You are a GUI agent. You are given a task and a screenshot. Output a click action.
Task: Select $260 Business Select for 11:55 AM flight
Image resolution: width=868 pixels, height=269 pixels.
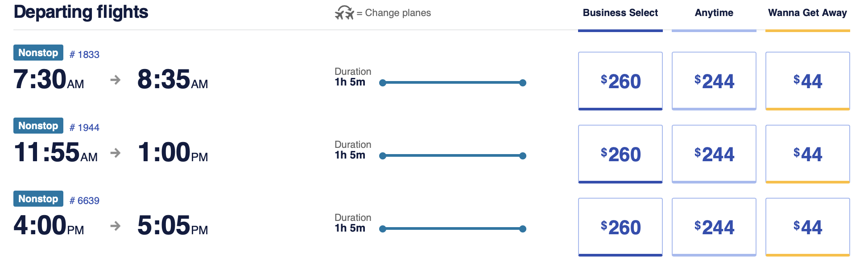(620, 154)
